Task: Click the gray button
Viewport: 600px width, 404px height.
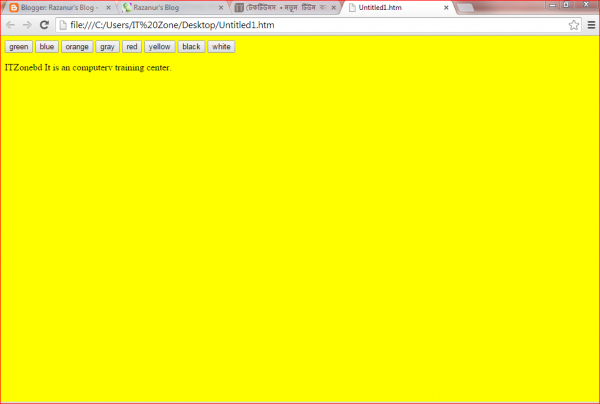Action: click(x=108, y=47)
